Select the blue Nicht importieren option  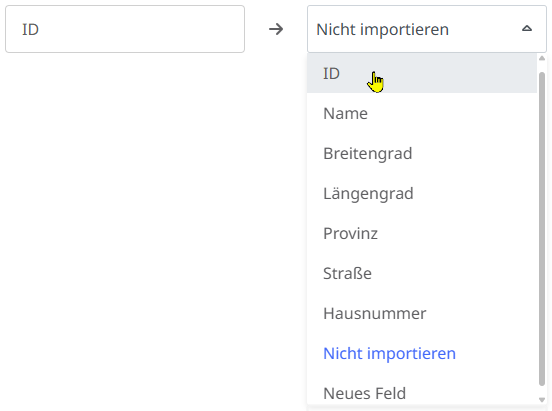pyautogui.click(x=422, y=353)
